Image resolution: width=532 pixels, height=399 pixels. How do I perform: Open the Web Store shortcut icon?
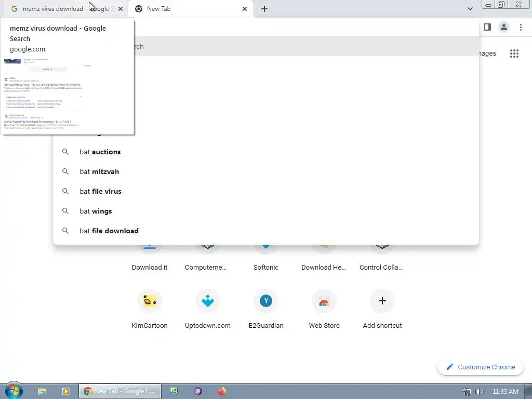(324, 301)
